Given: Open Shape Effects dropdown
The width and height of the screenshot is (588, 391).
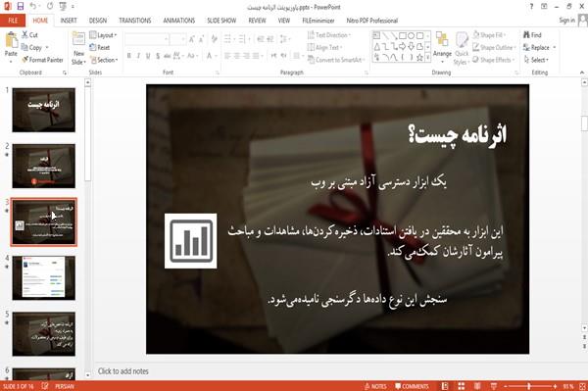Looking at the screenshot, I should [x=494, y=60].
